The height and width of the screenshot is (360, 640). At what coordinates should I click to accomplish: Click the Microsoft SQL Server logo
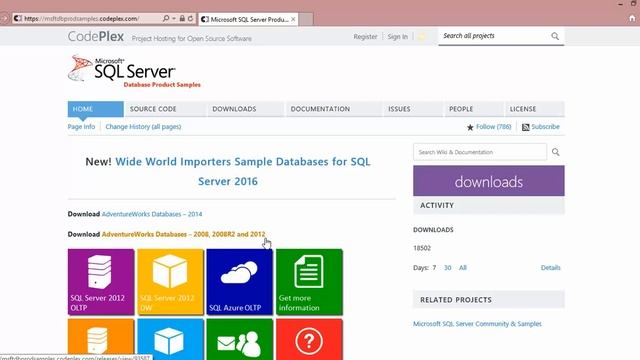pos(135,71)
